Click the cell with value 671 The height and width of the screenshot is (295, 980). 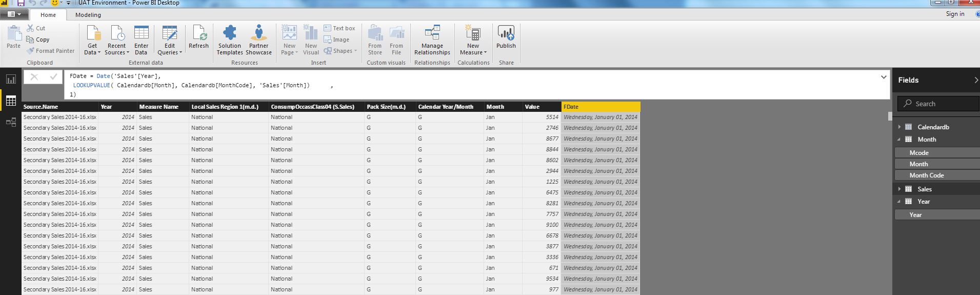tap(542, 268)
